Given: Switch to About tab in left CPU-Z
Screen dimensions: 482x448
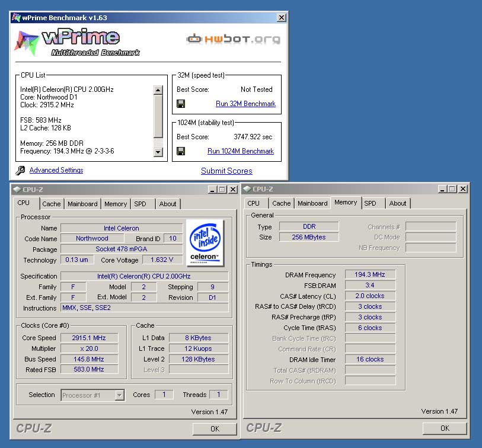Looking at the screenshot, I should (x=168, y=204).
